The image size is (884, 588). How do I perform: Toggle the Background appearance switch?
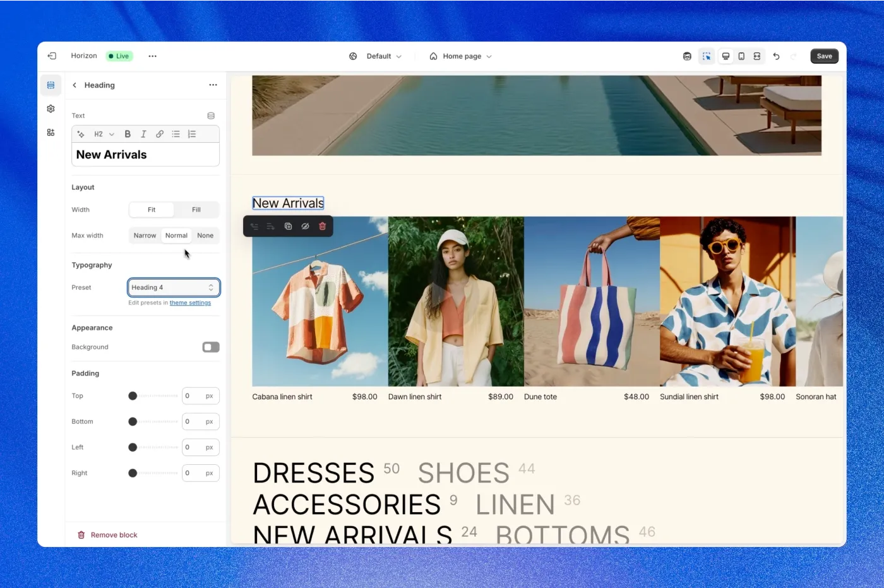coord(210,347)
